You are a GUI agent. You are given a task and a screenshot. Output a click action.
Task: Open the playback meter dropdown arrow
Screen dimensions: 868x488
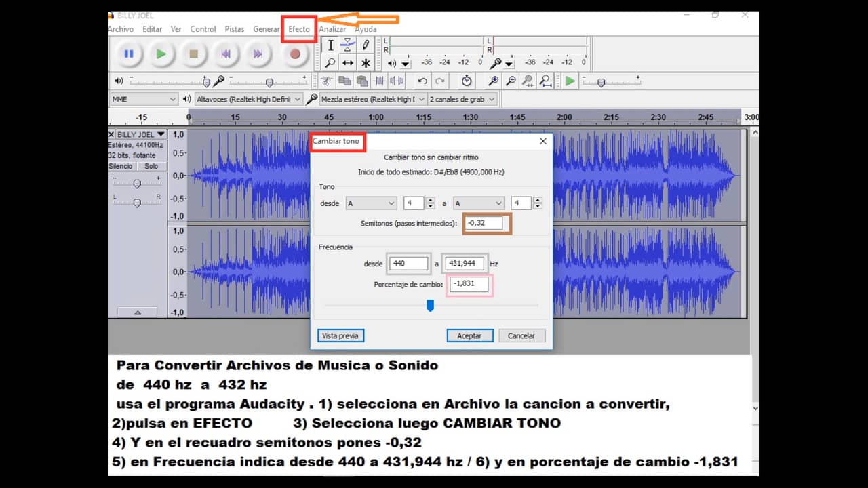[x=406, y=64]
